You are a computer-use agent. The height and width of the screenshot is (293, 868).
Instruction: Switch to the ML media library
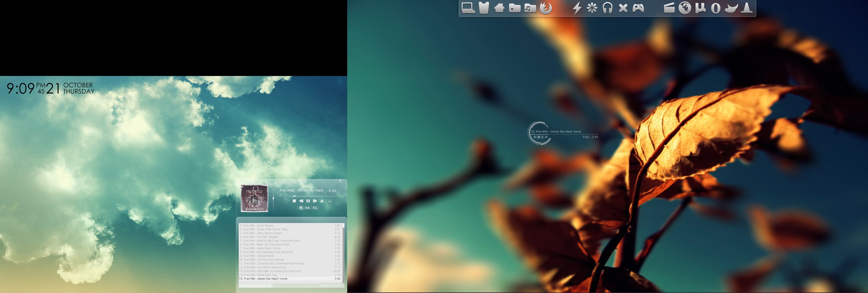[x=308, y=208]
